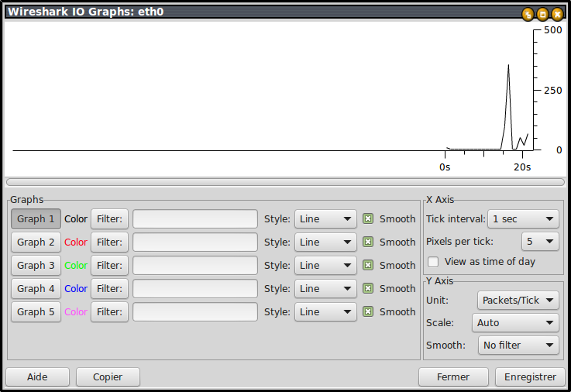
Task: Focus the Graph 4 filter text field
Action: [195, 289]
